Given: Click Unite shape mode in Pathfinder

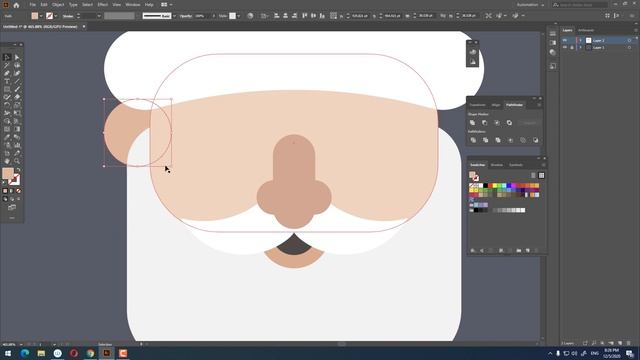Looking at the screenshot, I should (472, 122).
